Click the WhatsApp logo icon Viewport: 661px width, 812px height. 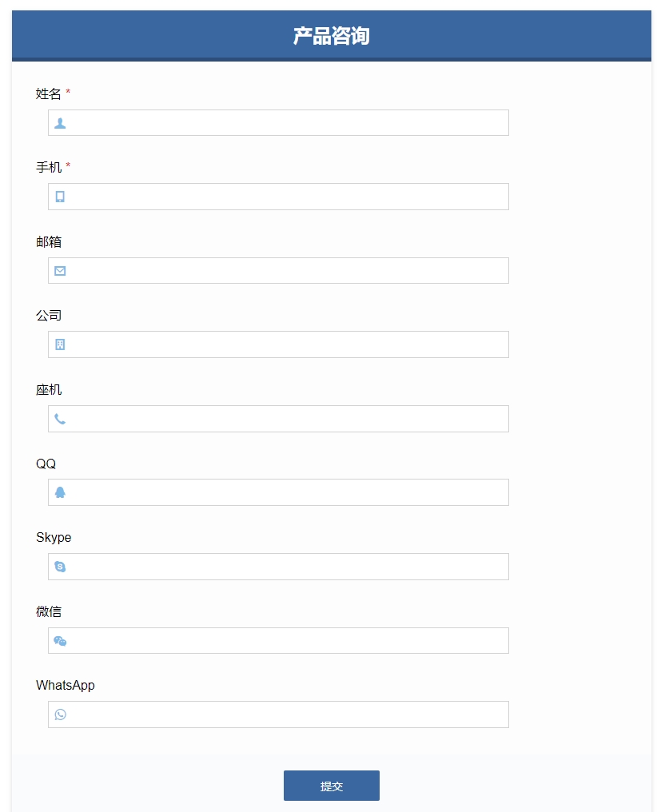click(x=60, y=714)
